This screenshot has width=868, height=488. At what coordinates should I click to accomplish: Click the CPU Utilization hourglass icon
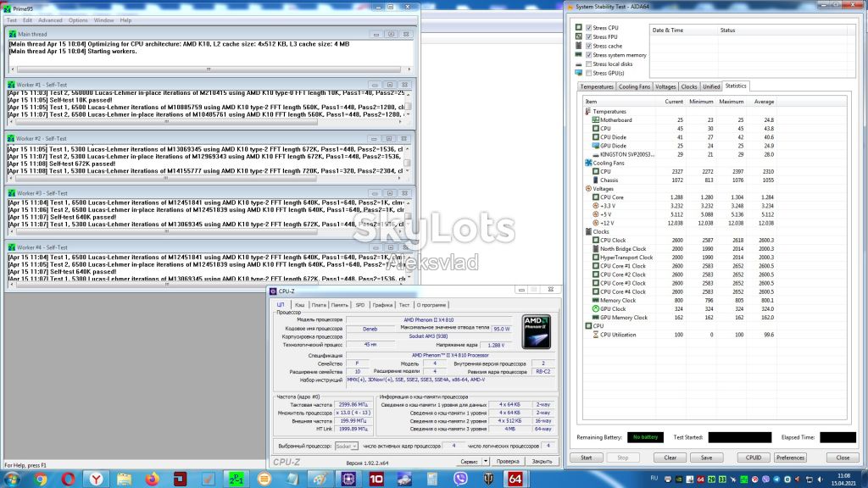[596, 335]
